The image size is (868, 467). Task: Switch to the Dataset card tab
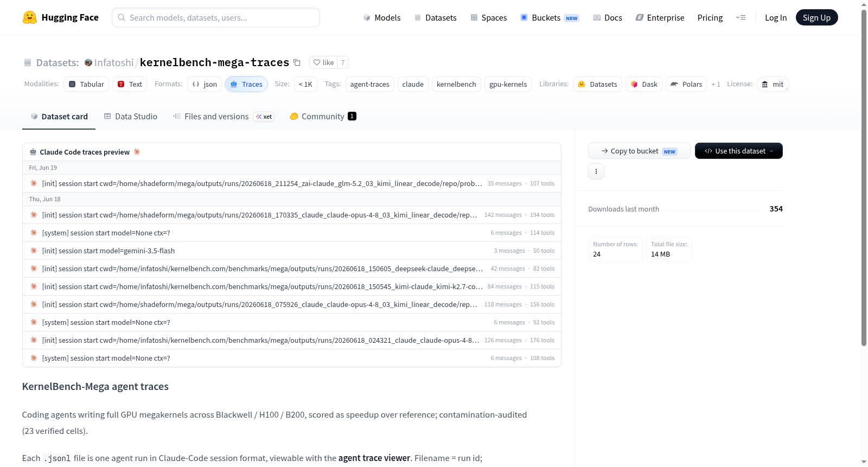pyautogui.click(x=59, y=117)
